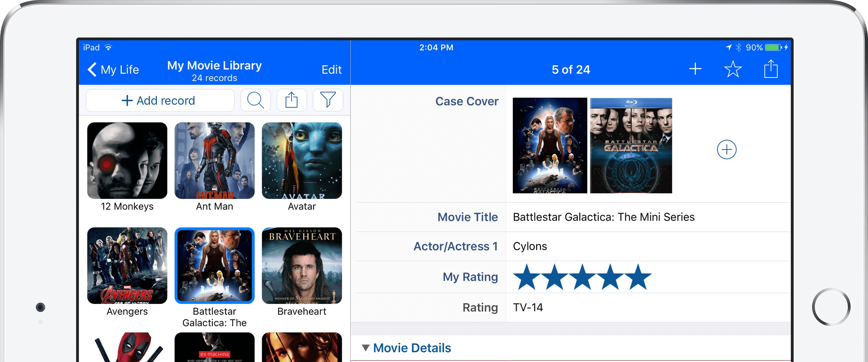Tap the 5 of 24 record counter
868x362 pixels.
(571, 69)
